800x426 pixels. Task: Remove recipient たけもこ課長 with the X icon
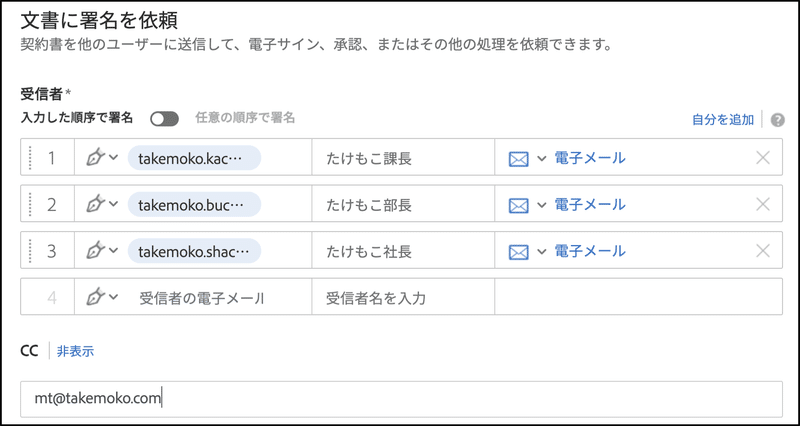coord(763,158)
